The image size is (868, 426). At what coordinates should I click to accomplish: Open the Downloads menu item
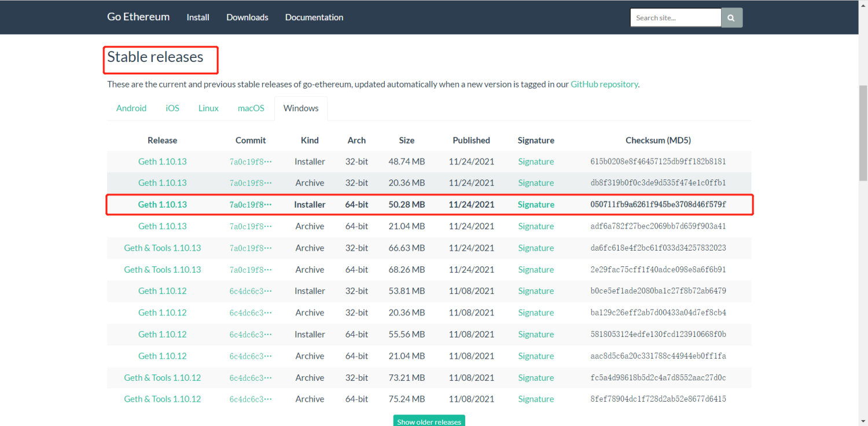pyautogui.click(x=247, y=17)
